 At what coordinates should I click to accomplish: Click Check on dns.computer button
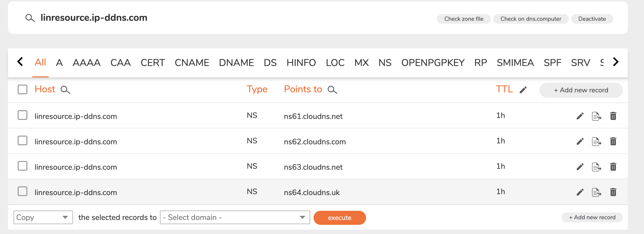coord(530,19)
